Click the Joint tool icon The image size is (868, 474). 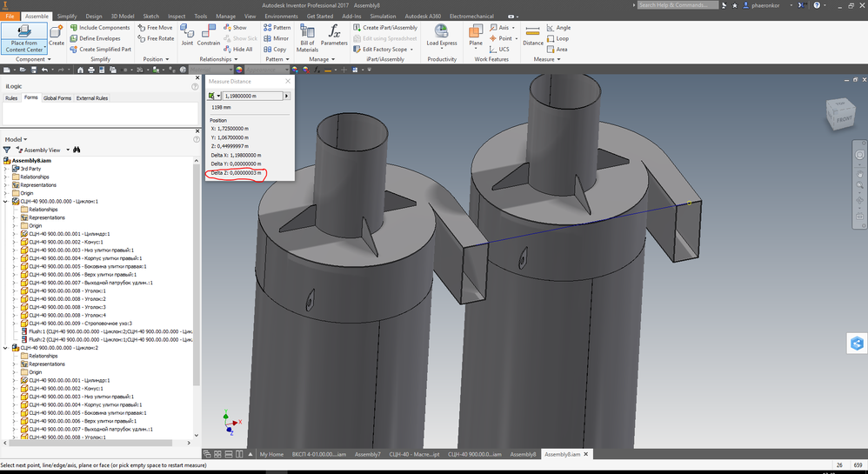click(x=187, y=35)
